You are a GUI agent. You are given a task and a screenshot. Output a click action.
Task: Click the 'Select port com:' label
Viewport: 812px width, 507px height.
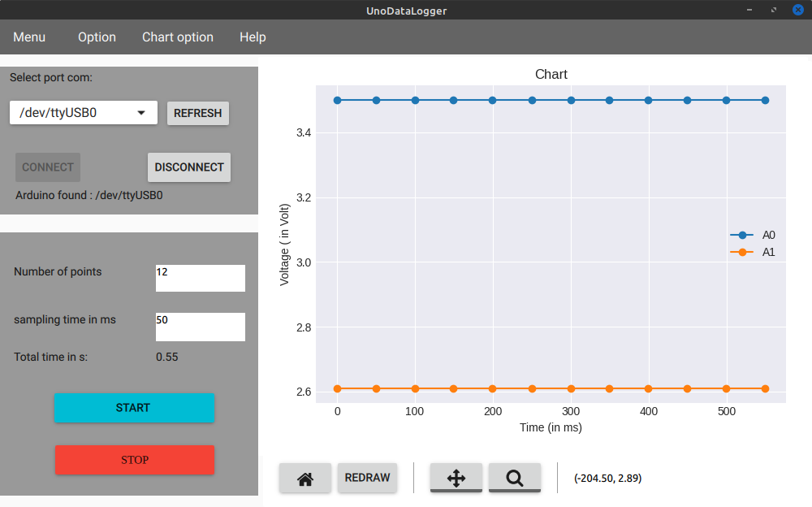[x=50, y=78]
